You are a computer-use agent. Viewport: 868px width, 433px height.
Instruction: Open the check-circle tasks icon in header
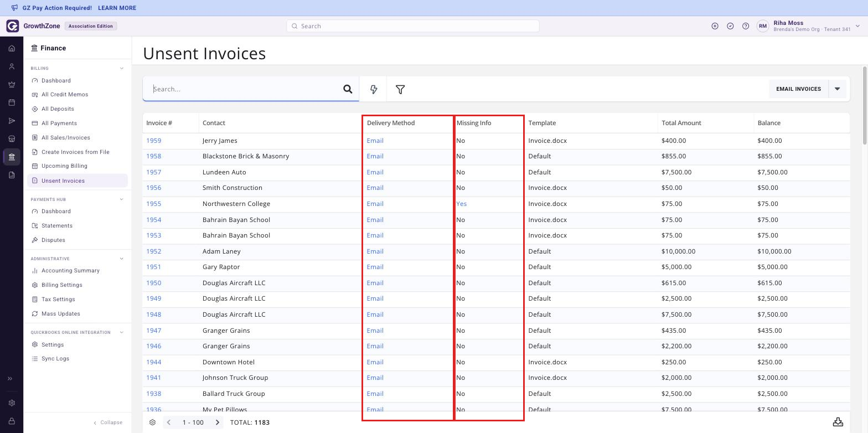click(x=730, y=26)
